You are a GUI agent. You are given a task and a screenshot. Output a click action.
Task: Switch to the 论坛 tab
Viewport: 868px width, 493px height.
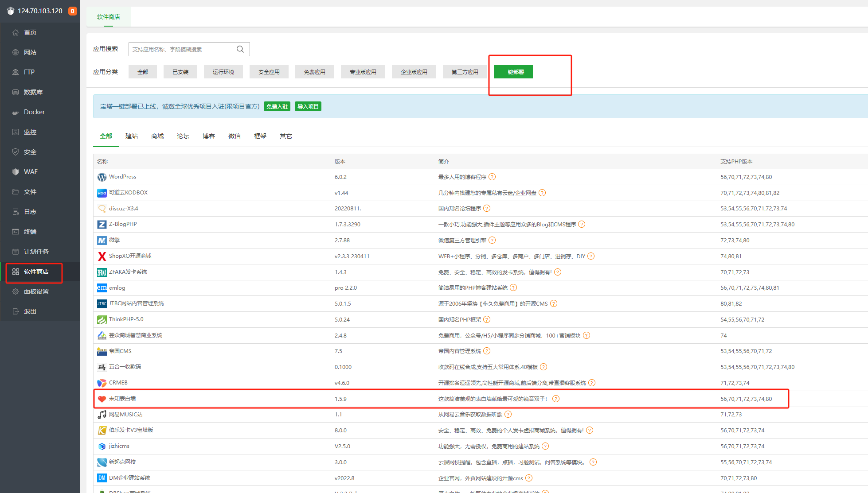(x=183, y=136)
